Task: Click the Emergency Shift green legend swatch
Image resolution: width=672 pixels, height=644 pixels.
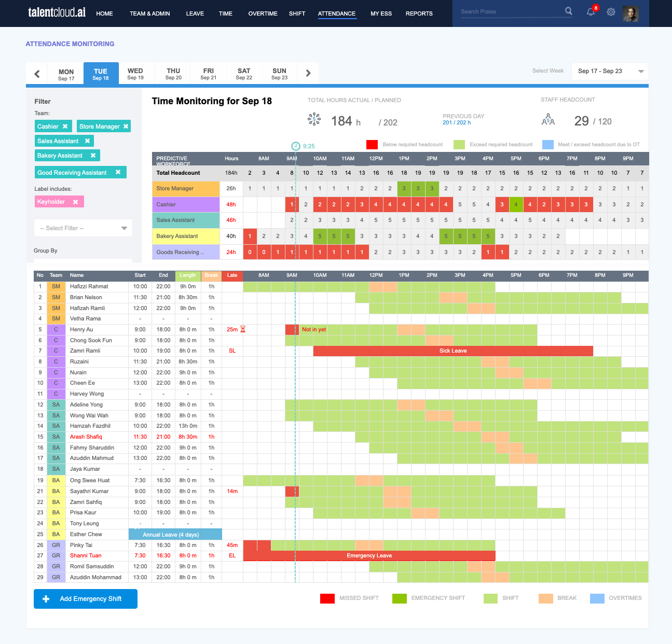Action: (400, 598)
